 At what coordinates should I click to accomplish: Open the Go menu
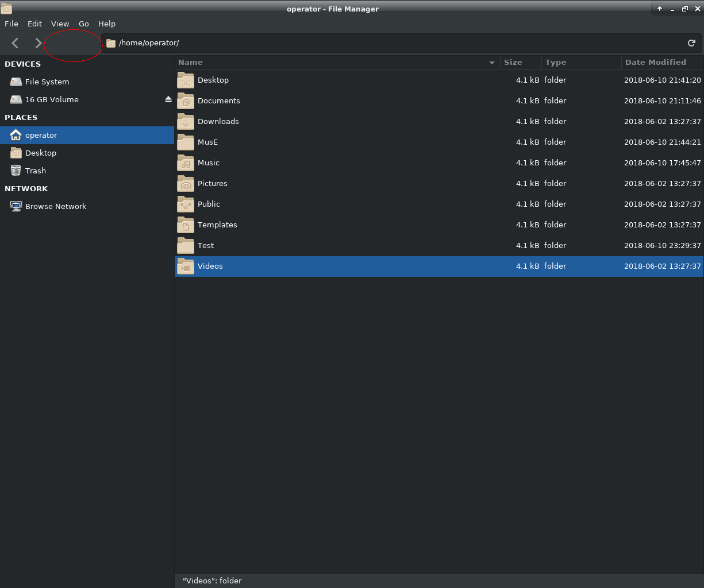pos(84,24)
